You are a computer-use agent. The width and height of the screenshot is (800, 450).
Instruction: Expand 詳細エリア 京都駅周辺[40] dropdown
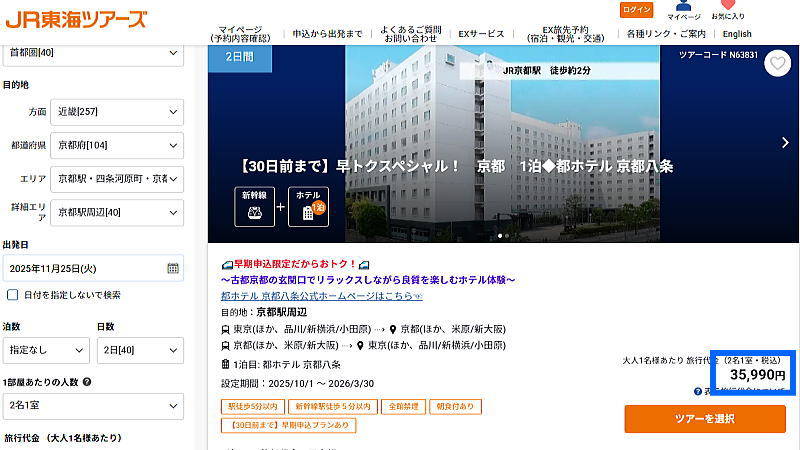117,213
